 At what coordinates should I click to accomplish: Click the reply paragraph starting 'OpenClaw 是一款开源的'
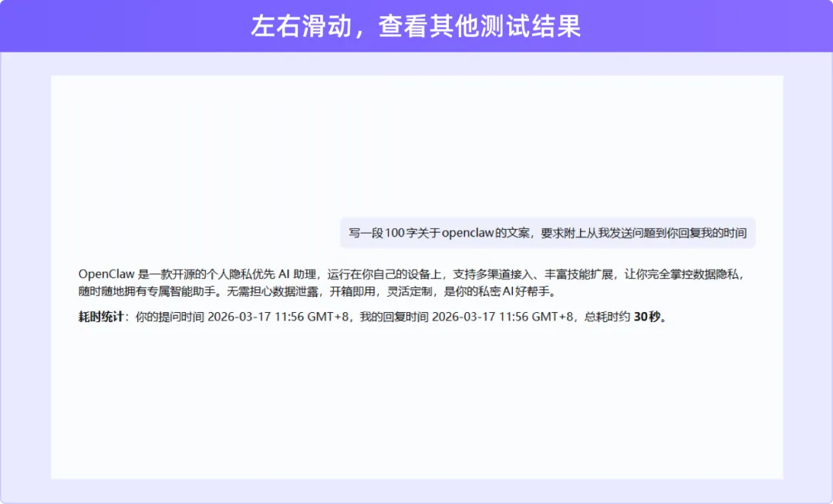412,283
